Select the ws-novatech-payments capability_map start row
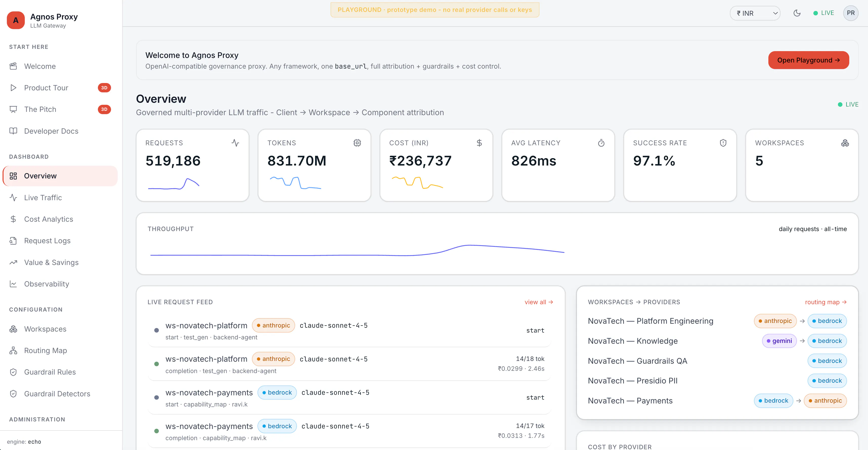The width and height of the screenshot is (868, 450). point(349,398)
